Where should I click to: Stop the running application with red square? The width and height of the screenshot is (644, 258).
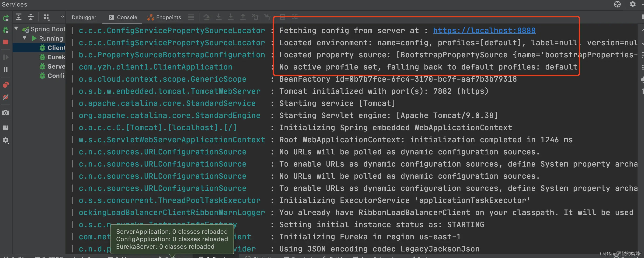pyautogui.click(x=6, y=42)
